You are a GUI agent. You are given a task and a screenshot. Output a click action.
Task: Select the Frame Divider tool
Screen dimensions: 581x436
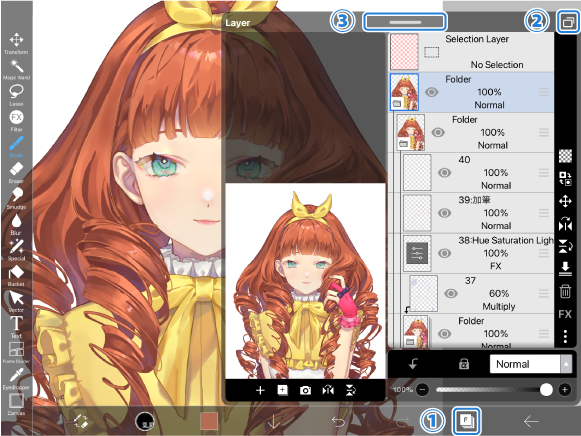(x=16, y=353)
